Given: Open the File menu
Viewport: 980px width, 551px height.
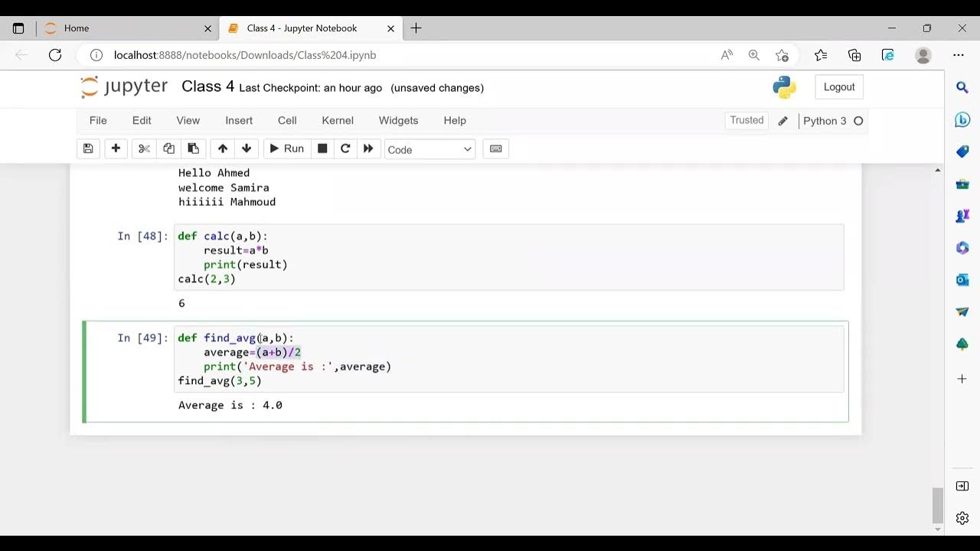Looking at the screenshot, I should 98,120.
